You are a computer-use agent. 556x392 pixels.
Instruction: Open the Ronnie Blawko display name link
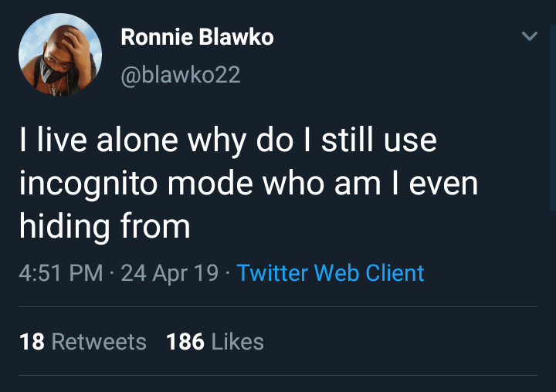[x=197, y=37]
